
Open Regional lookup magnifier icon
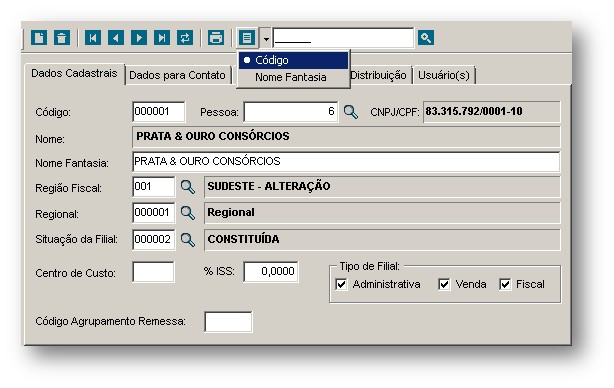click(188, 213)
